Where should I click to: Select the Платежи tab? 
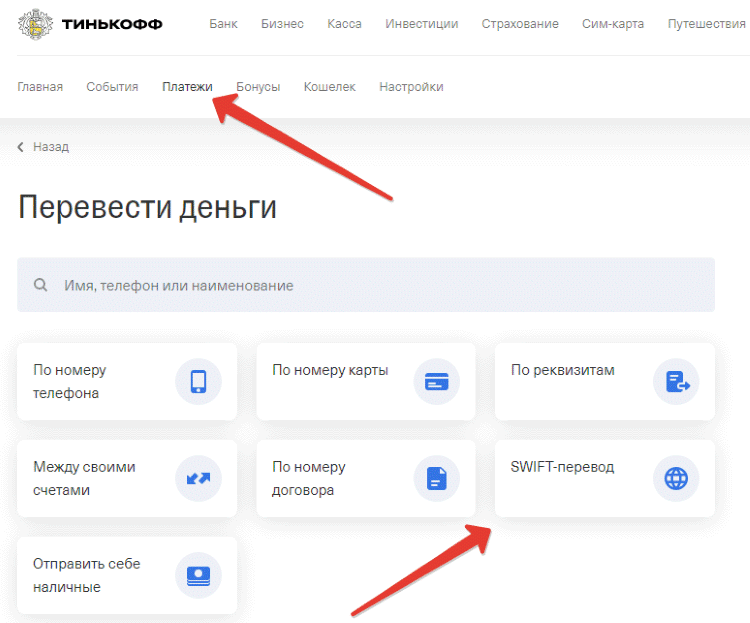[x=187, y=87]
